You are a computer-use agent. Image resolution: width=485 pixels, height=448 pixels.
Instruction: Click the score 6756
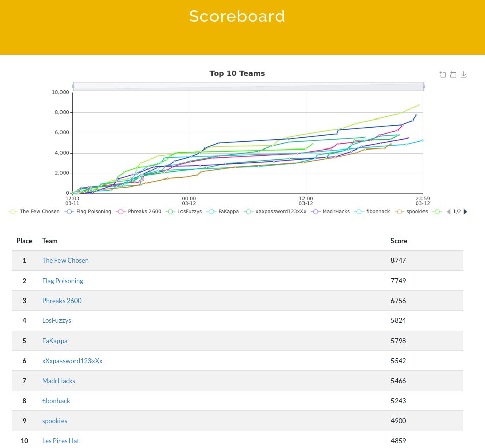(398, 301)
